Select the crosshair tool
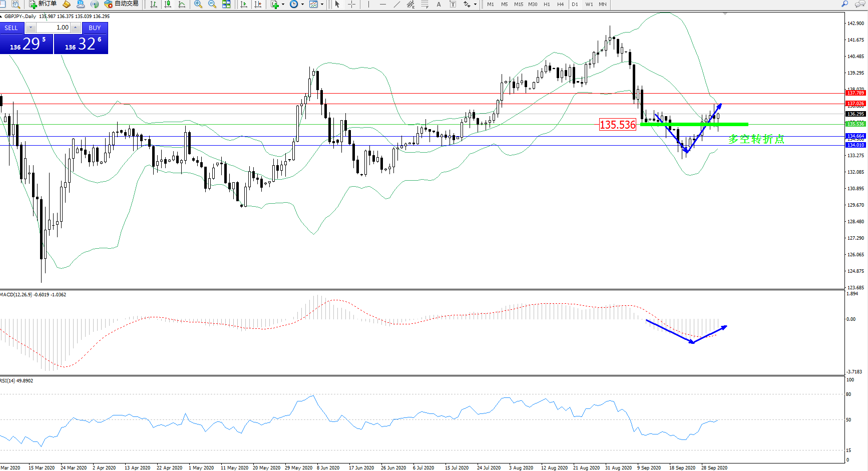This screenshot has height=471, width=868. (x=352, y=4)
